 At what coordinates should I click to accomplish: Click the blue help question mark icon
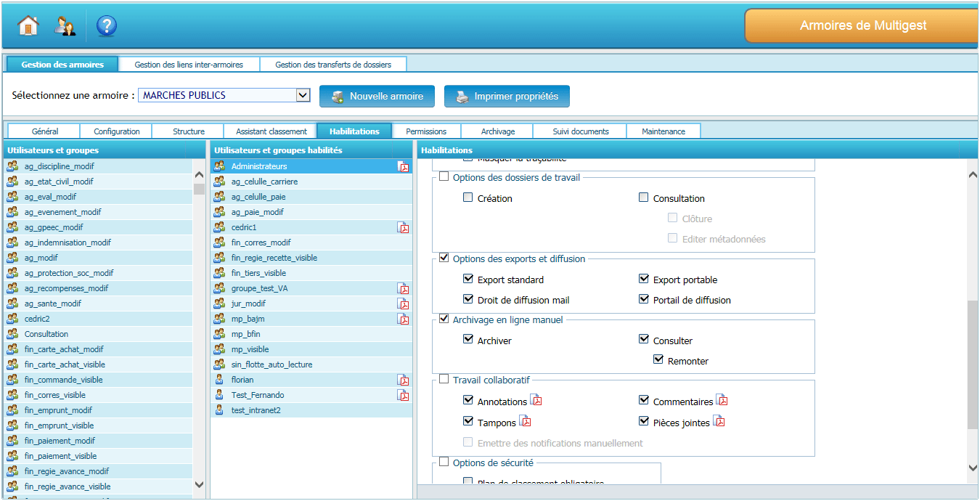tap(107, 26)
